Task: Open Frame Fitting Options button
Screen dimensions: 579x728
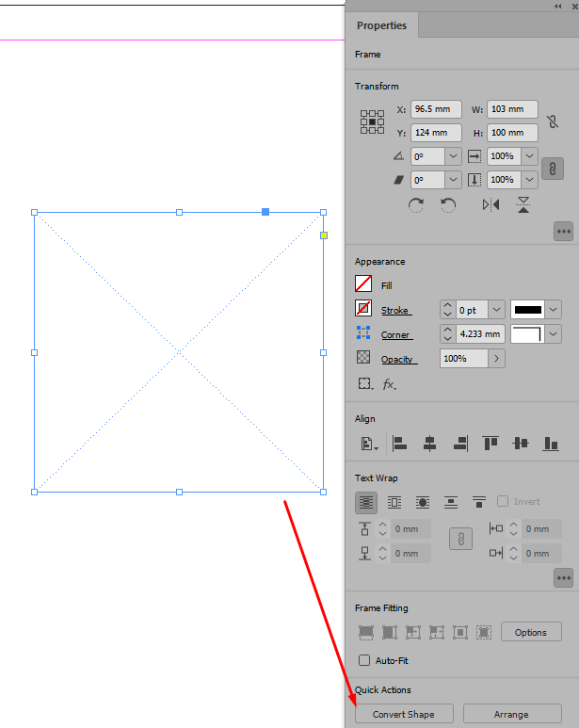Action: point(531,632)
